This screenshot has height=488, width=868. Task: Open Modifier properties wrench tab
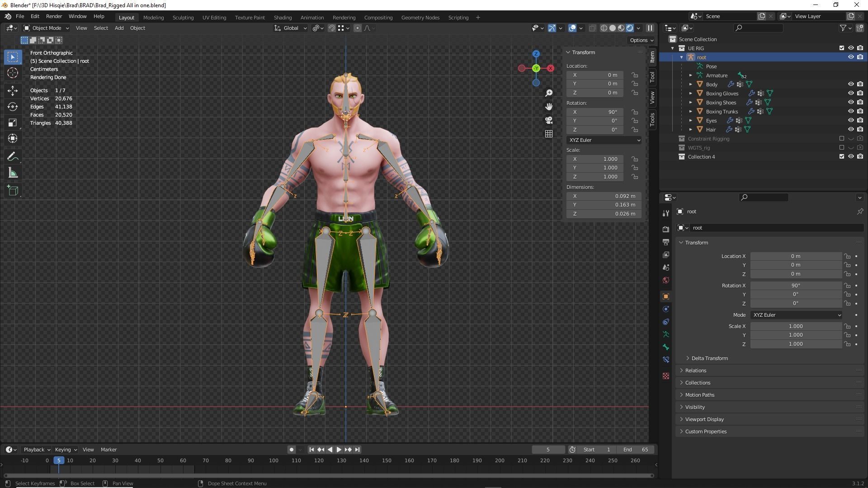point(665,214)
